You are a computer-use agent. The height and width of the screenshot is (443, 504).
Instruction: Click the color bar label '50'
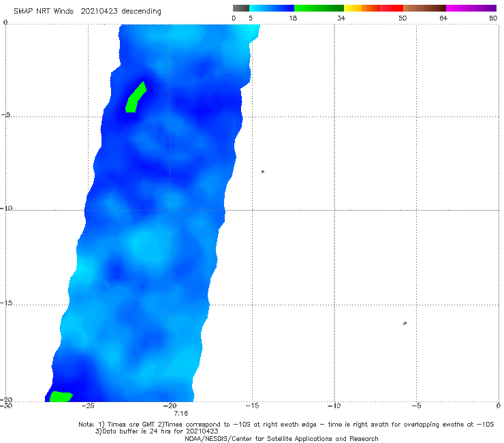point(403,18)
